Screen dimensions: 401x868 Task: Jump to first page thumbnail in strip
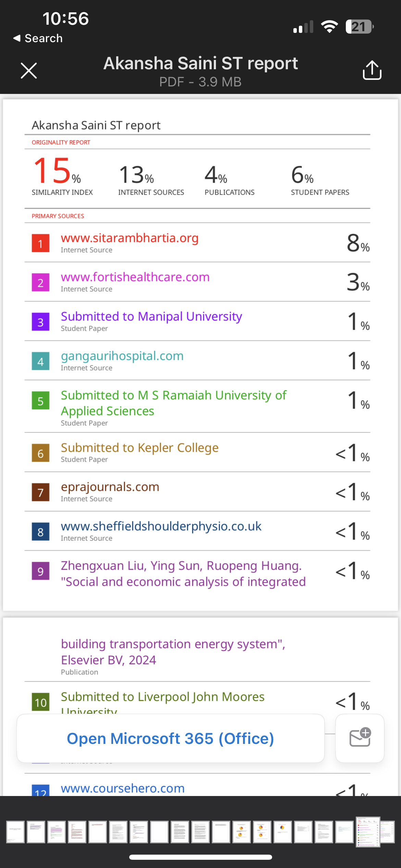(x=15, y=832)
